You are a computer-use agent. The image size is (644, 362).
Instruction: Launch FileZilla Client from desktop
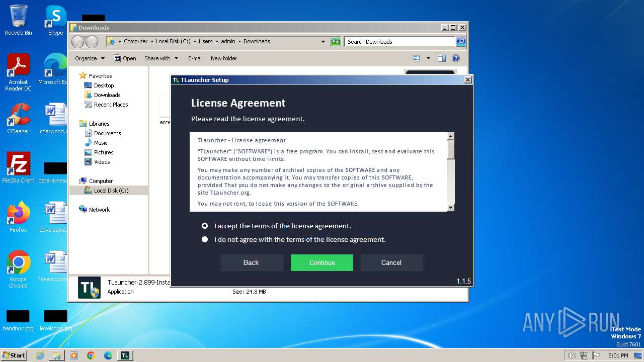19,167
